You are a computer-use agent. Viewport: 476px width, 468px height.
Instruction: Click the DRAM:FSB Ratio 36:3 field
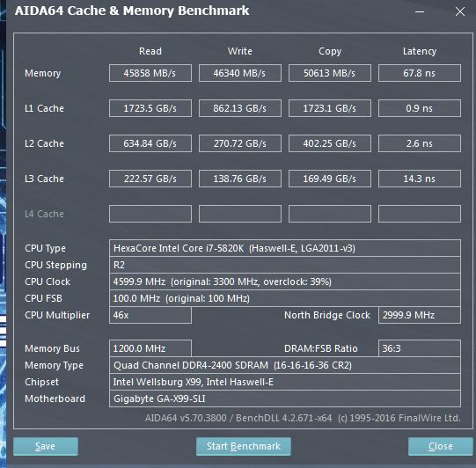420,348
